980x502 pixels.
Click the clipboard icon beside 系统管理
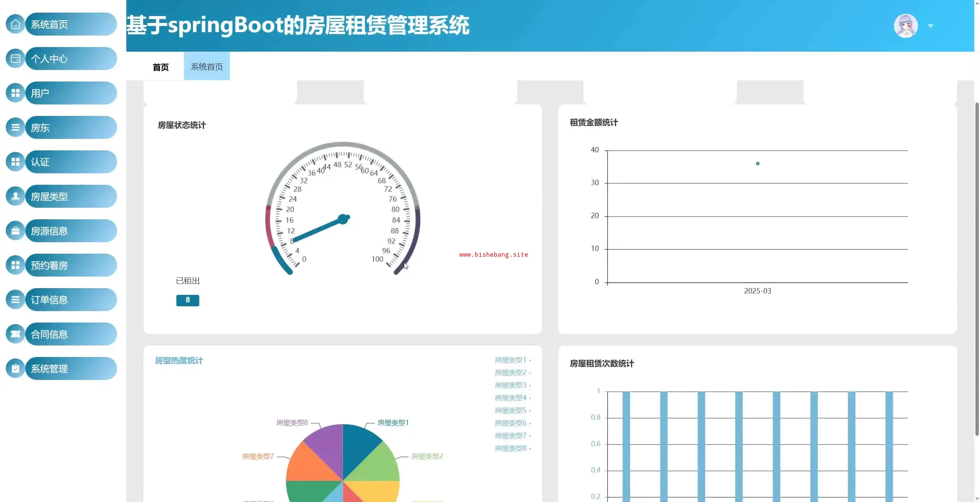click(15, 368)
